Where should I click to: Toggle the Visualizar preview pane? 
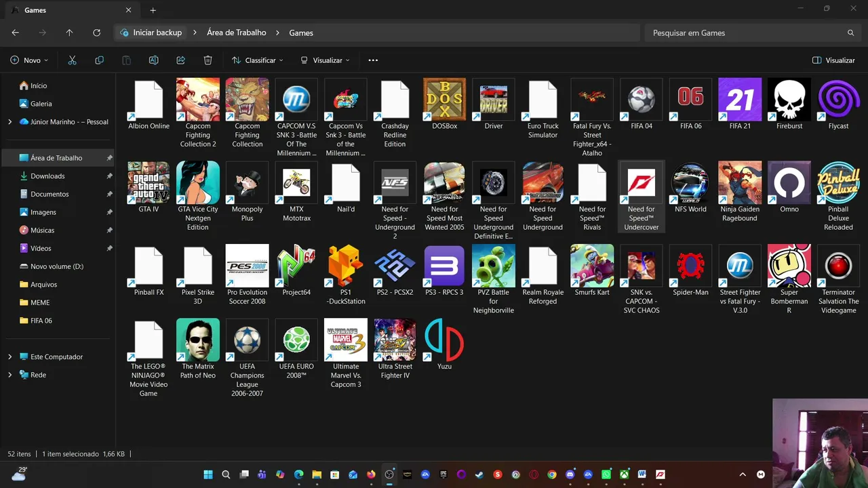833,60
